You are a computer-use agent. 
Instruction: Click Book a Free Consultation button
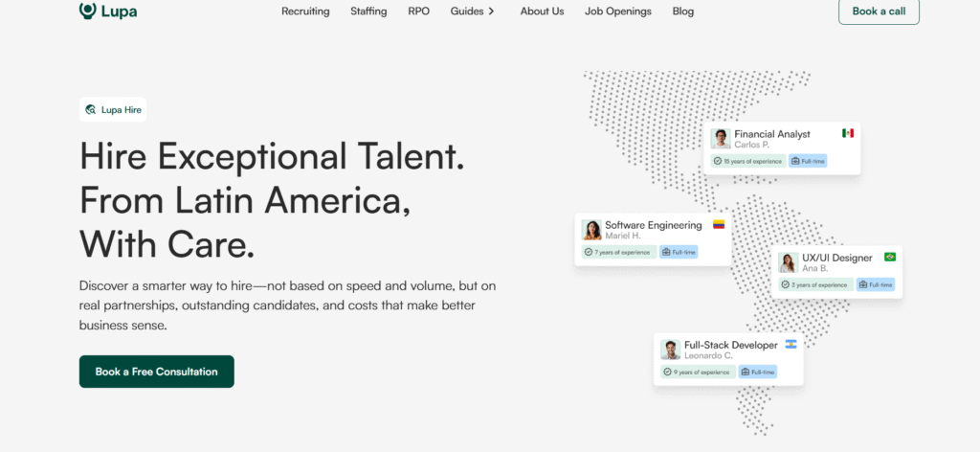point(156,372)
